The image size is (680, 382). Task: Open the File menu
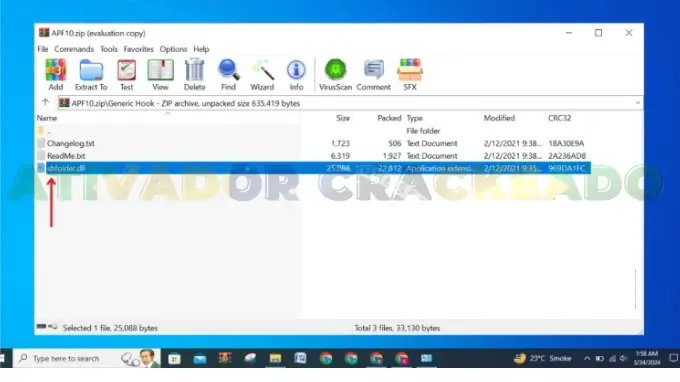pyautogui.click(x=42, y=49)
